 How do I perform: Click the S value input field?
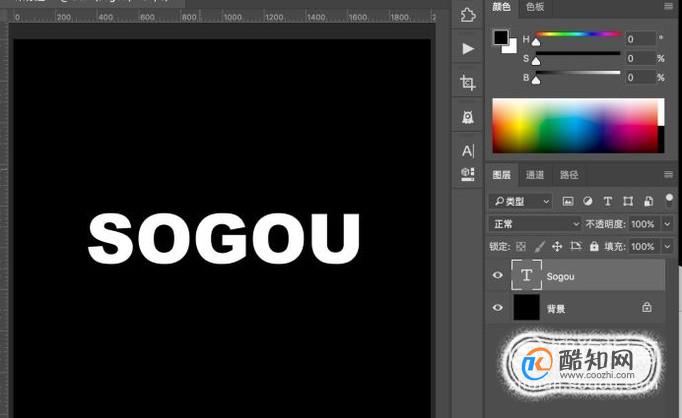point(640,58)
